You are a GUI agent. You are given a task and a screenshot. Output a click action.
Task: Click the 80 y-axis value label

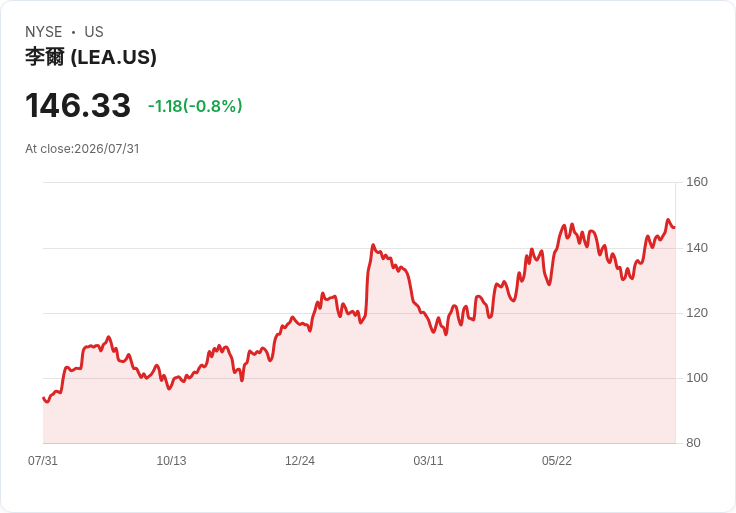(x=693, y=443)
